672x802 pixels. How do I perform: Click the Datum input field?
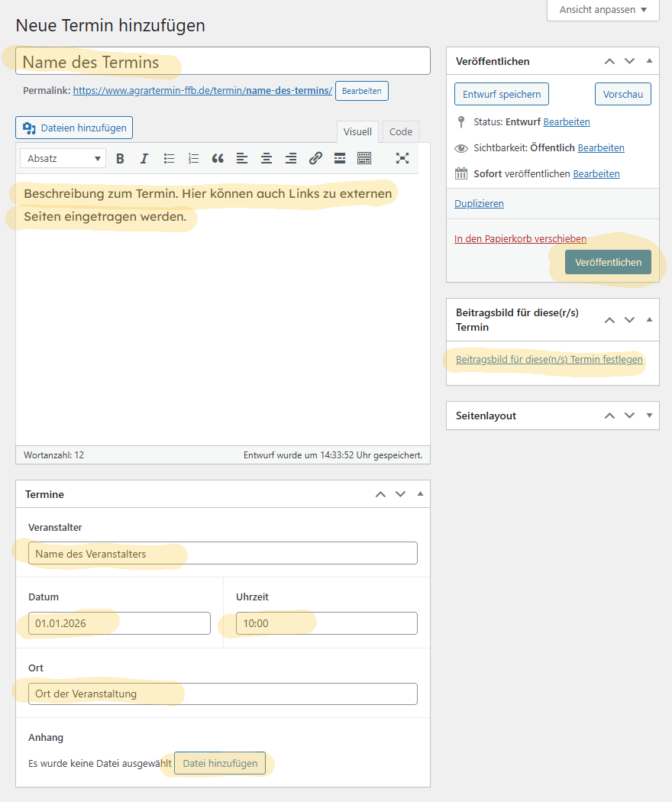119,623
